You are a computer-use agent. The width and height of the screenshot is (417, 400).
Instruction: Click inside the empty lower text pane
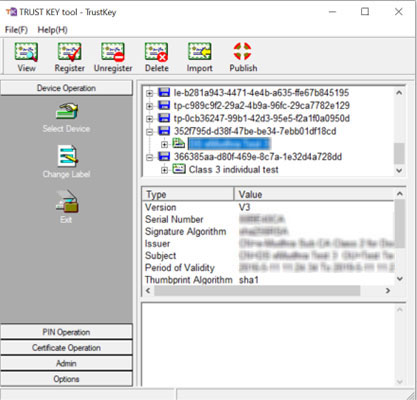tap(268, 344)
